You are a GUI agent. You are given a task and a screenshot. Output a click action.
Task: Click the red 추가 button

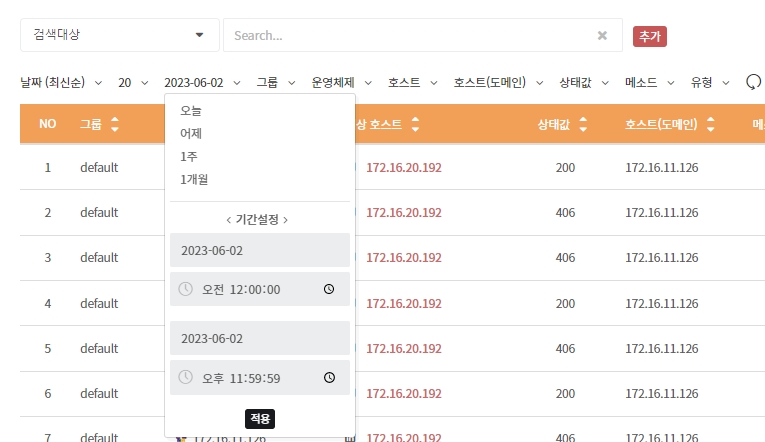pyautogui.click(x=649, y=36)
